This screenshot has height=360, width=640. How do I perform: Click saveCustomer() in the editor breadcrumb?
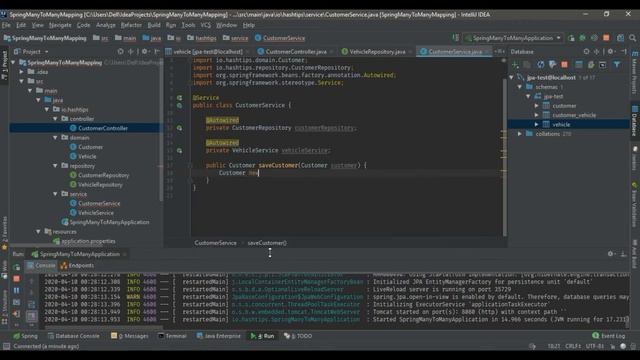click(x=267, y=243)
